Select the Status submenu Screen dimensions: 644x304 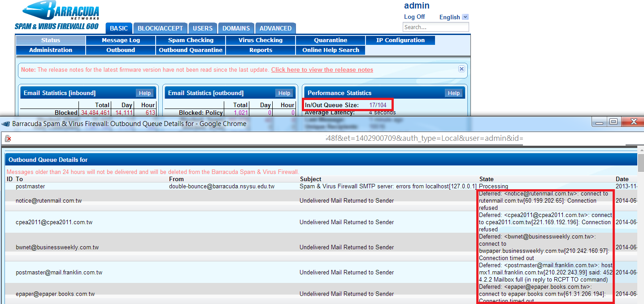51,40
